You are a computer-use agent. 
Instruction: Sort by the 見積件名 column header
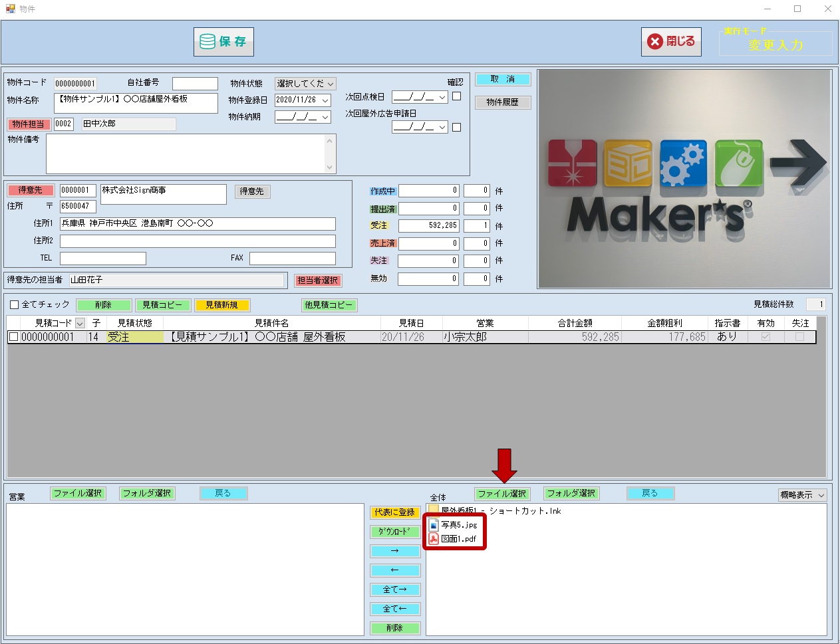click(x=272, y=323)
